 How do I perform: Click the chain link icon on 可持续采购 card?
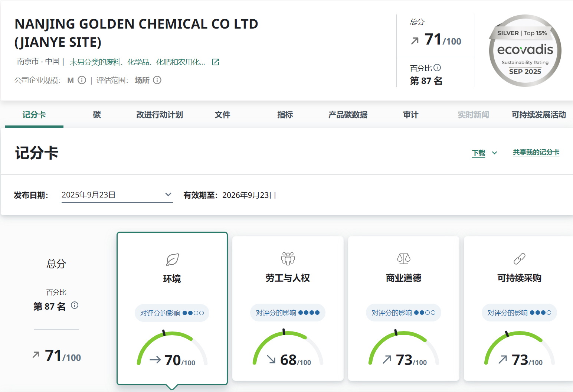pyautogui.click(x=519, y=258)
